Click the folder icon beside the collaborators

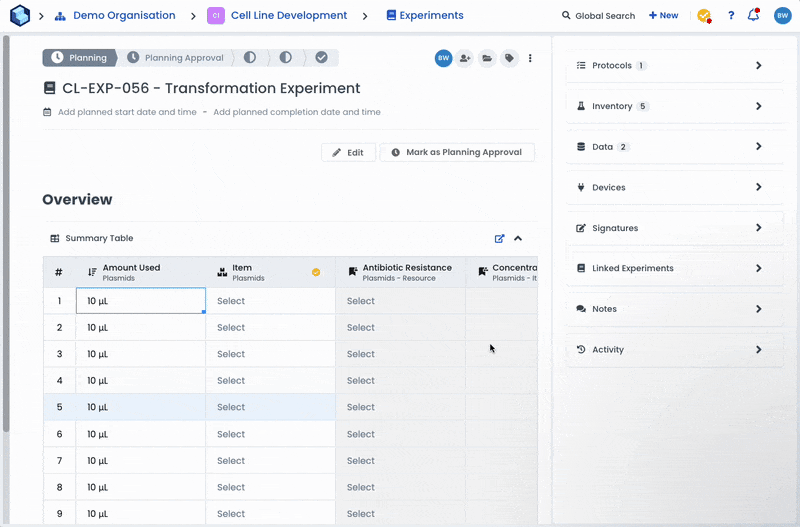[x=487, y=58]
